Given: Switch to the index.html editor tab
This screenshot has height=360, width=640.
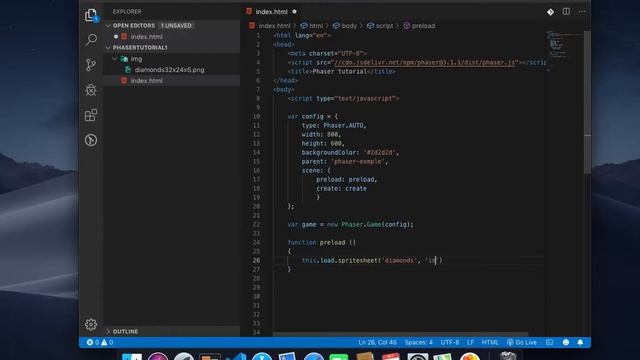Looking at the screenshot, I should (271, 12).
